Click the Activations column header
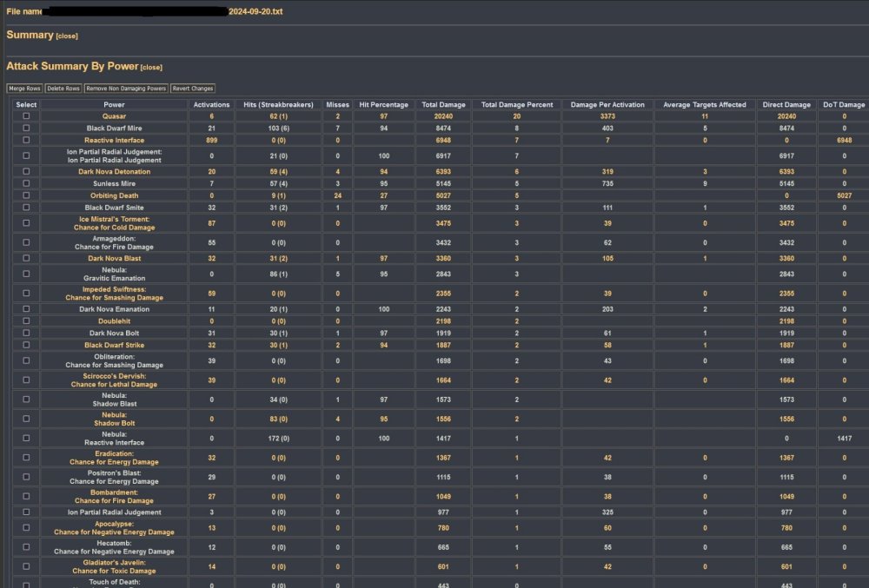The height and width of the screenshot is (588, 869). click(212, 104)
